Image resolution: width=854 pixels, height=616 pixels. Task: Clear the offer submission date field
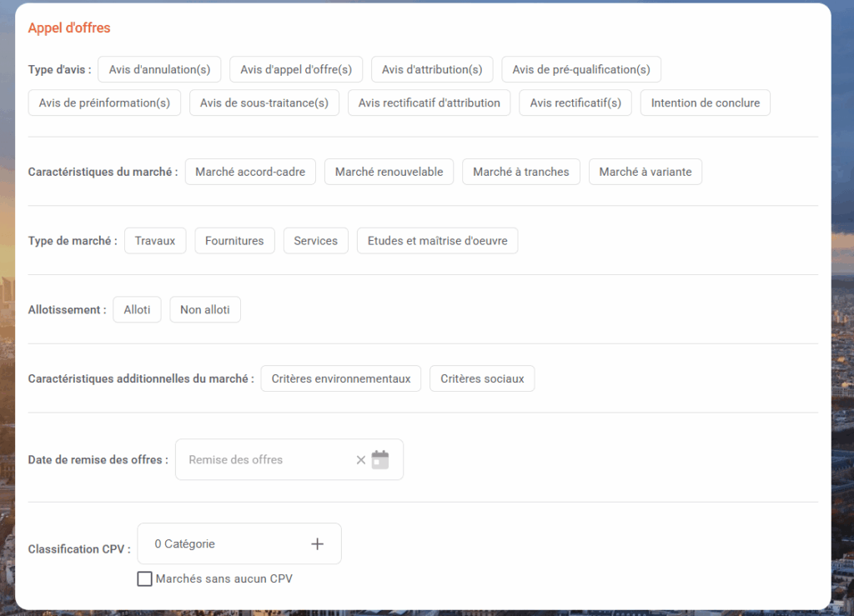360,459
